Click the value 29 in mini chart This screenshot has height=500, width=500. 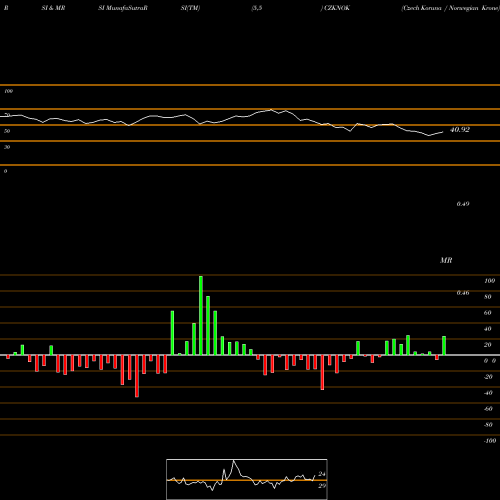[x=322, y=486]
